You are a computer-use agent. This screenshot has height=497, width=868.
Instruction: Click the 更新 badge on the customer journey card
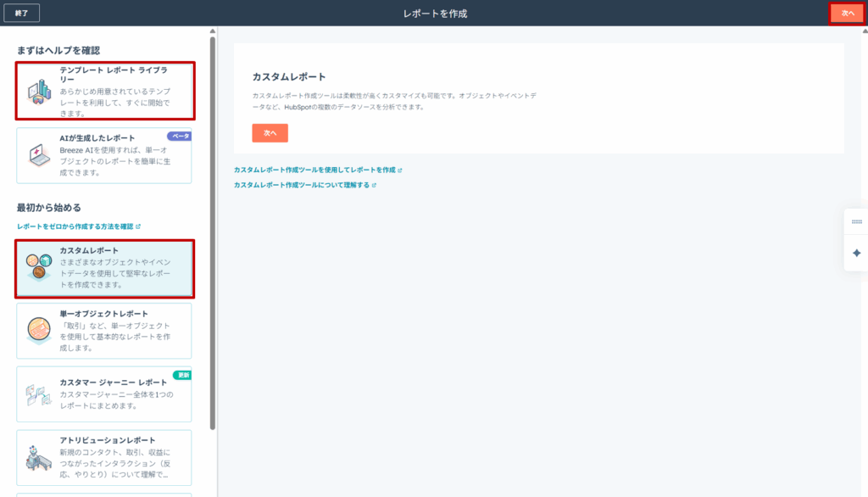click(181, 375)
